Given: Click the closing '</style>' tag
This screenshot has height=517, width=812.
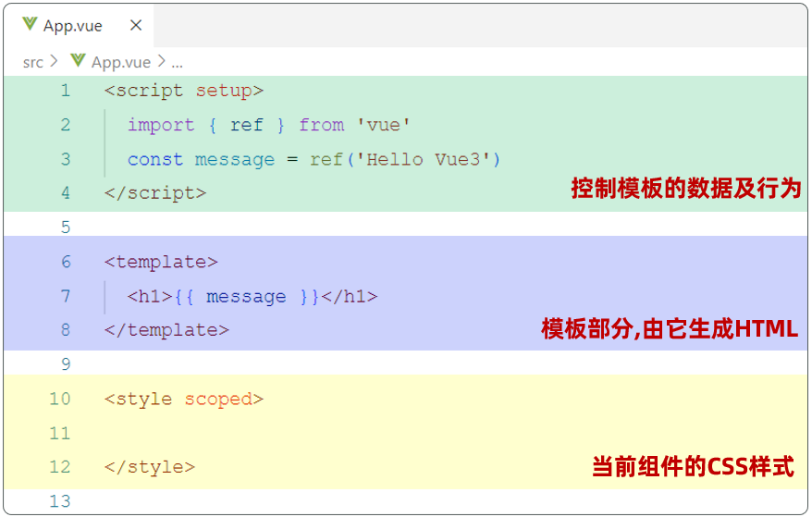Looking at the screenshot, I should 150,467.
